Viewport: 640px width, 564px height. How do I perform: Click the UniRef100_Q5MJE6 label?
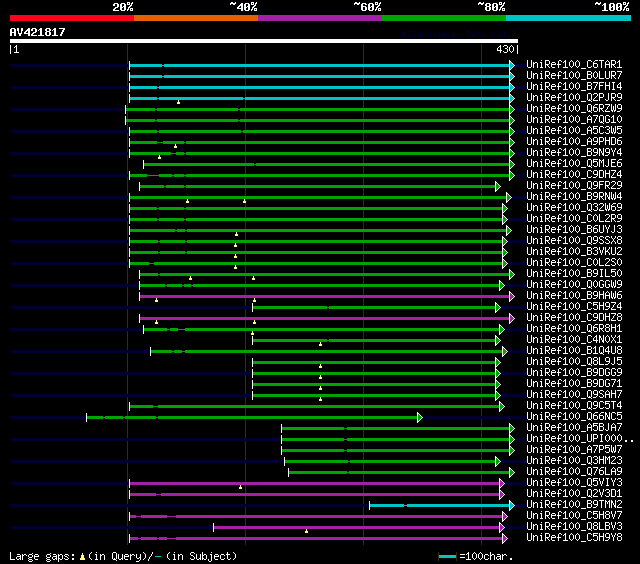pyautogui.click(x=574, y=164)
